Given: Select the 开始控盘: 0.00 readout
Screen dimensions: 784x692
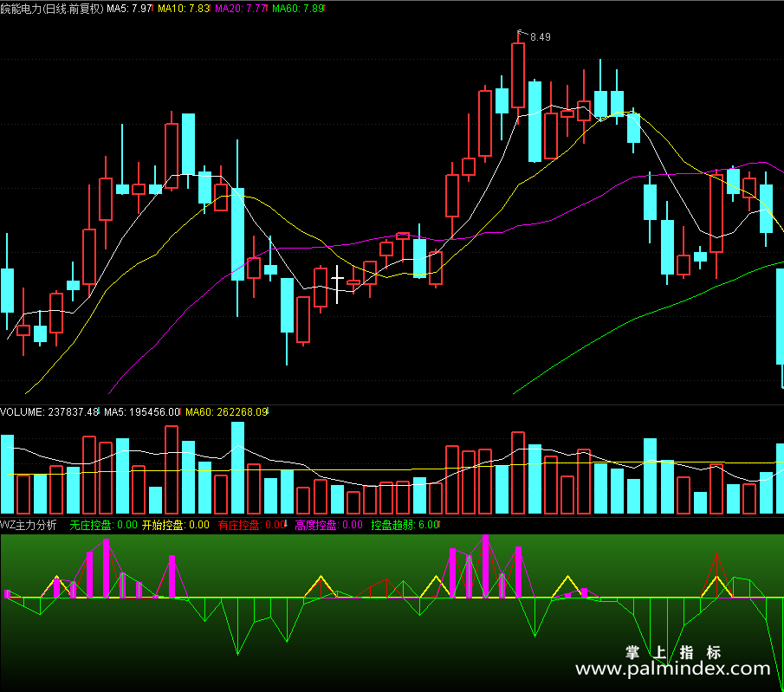Looking at the screenshot, I should (176, 525).
